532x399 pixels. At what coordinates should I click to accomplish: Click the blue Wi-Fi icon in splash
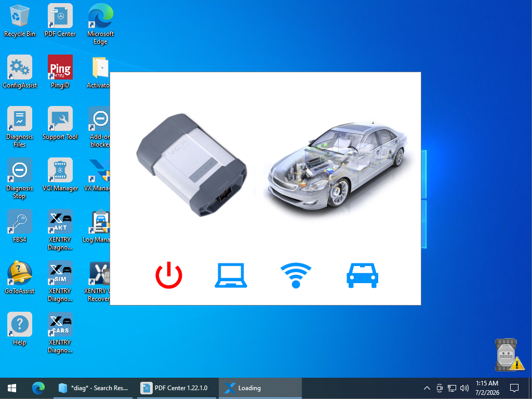coord(296,275)
